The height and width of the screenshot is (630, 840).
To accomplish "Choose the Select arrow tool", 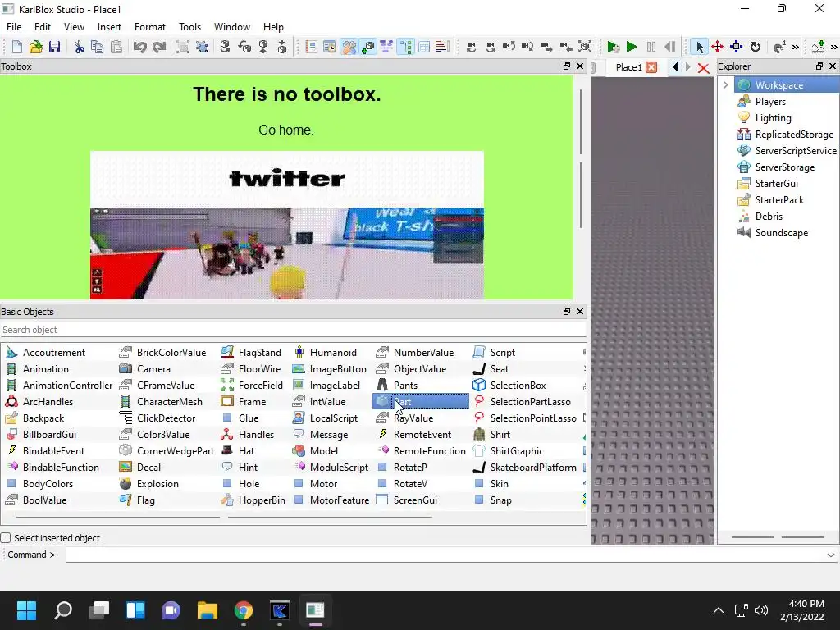I will 699,47.
